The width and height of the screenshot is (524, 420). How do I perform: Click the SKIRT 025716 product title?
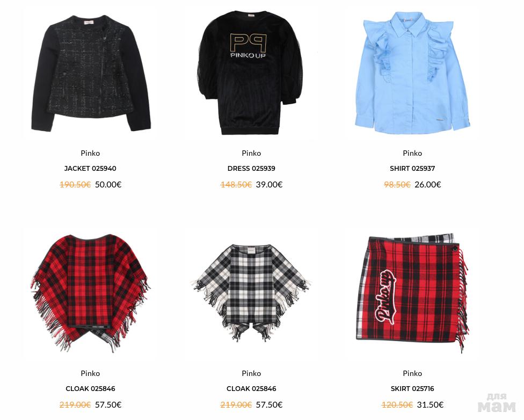point(412,389)
